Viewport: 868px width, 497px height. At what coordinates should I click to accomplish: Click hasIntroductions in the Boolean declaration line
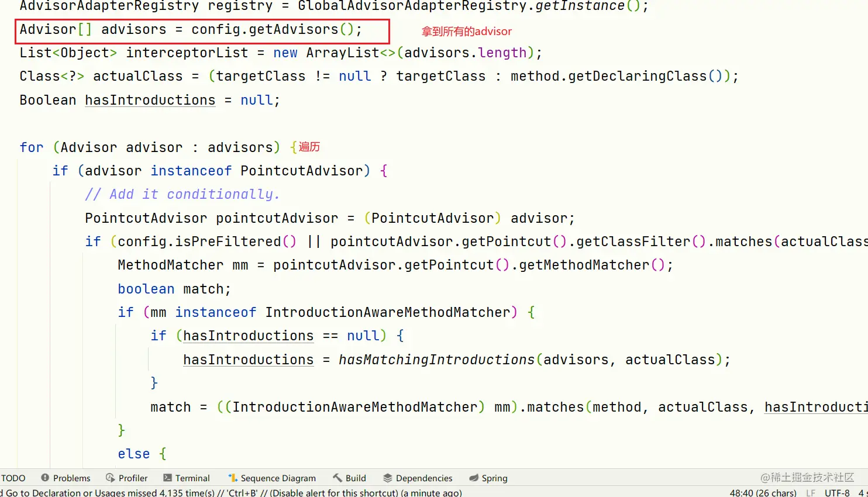[x=150, y=100]
